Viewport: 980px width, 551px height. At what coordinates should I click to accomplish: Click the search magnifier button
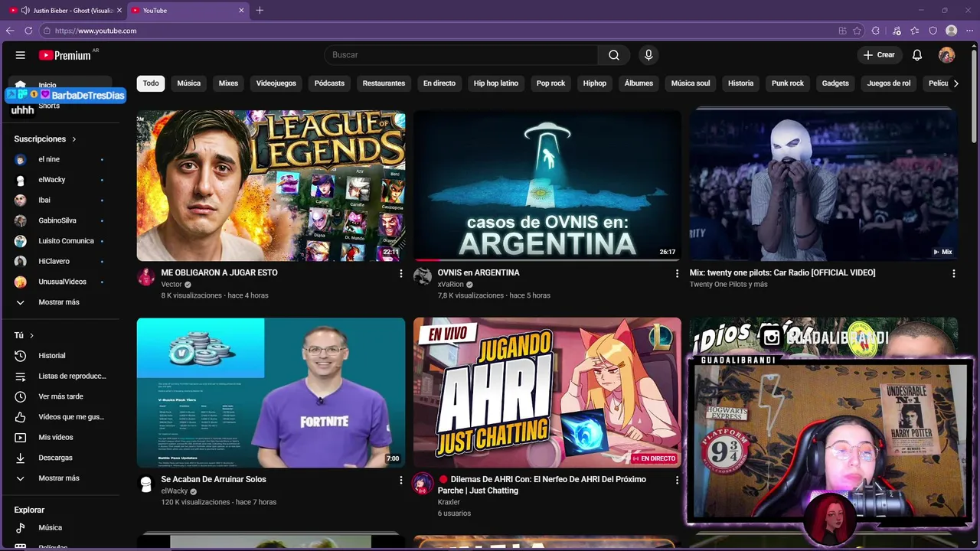pyautogui.click(x=614, y=55)
